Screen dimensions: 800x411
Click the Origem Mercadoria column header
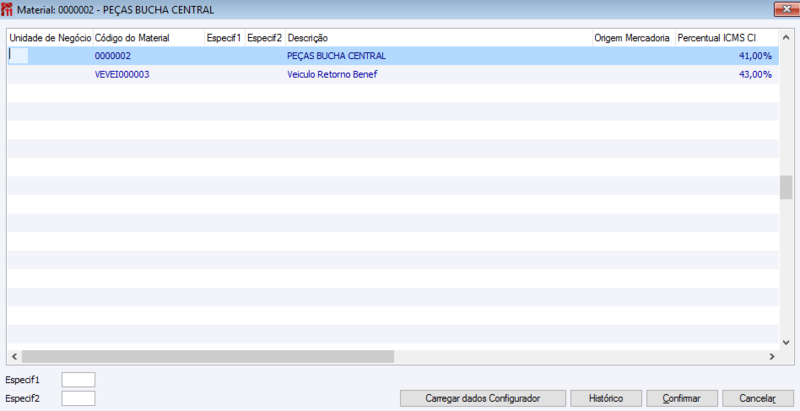(x=634, y=38)
